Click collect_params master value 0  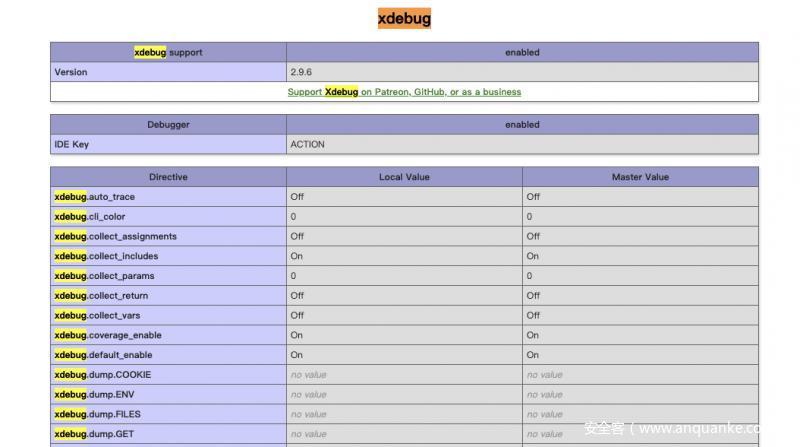pos(640,276)
